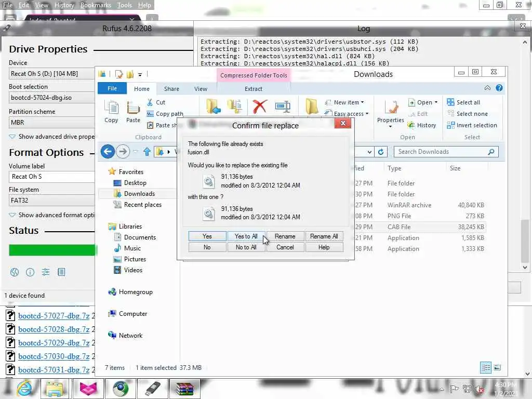Click the Rufus about info icon
The height and width of the screenshot is (399, 532).
(30, 272)
